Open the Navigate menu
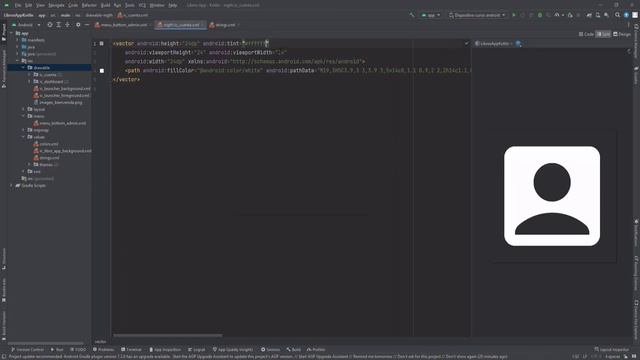This screenshot has height=360, width=640. click(x=56, y=5)
